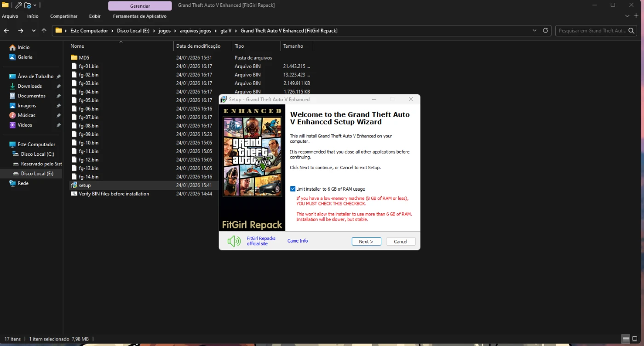Open the Exibir ribbon tab
Image resolution: width=644 pixels, height=346 pixels.
point(95,16)
